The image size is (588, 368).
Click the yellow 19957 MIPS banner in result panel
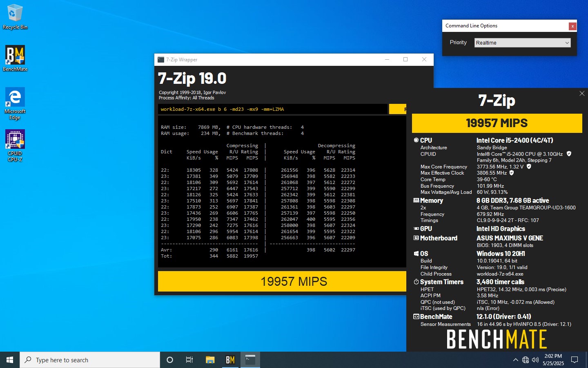[x=497, y=123]
